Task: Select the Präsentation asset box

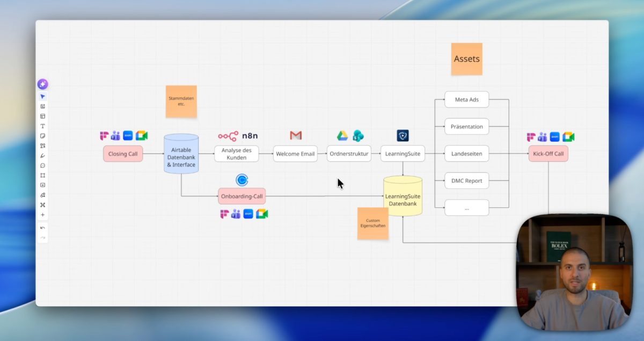Action: (x=466, y=127)
